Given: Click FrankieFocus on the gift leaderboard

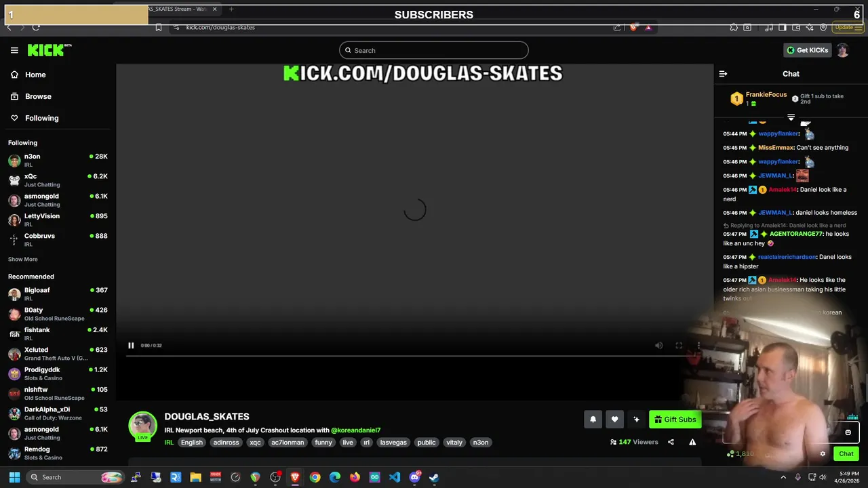Looking at the screenshot, I should [x=766, y=95].
